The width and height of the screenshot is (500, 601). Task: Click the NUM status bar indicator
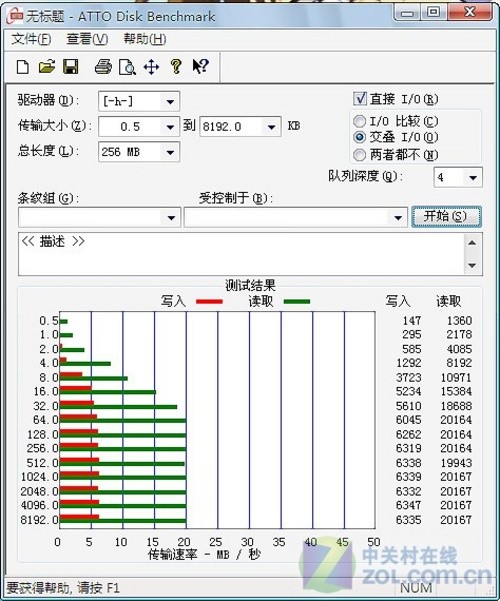[x=416, y=588]
